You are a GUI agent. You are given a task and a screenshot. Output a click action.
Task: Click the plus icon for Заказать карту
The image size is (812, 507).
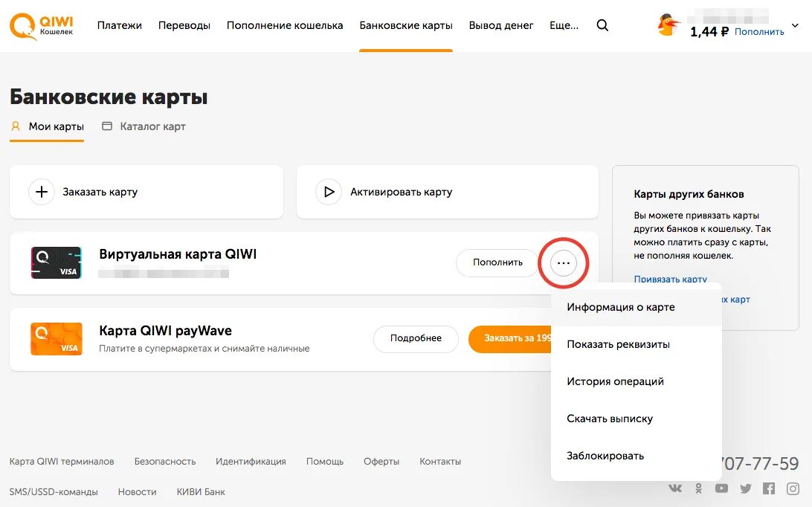pos(42,192)
